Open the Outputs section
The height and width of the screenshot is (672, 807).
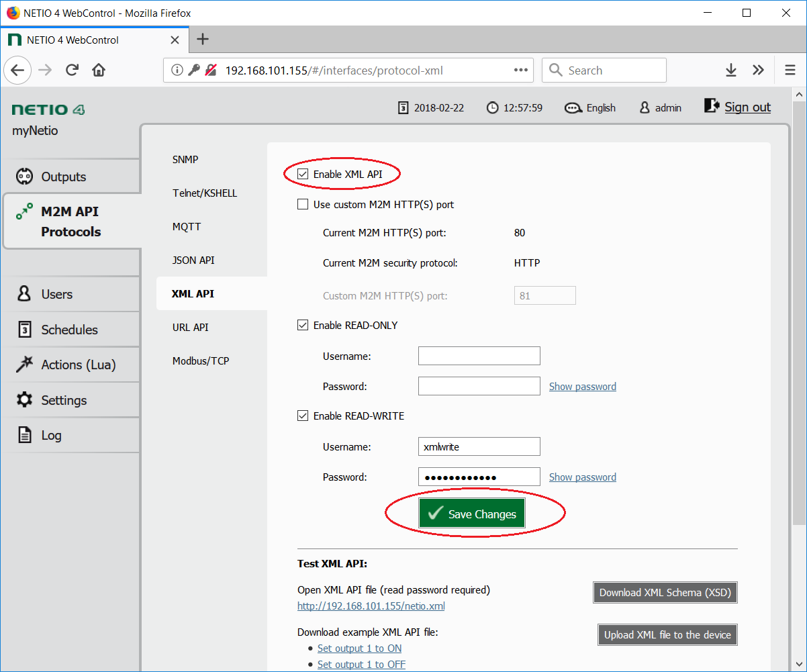tap(70, 177)
